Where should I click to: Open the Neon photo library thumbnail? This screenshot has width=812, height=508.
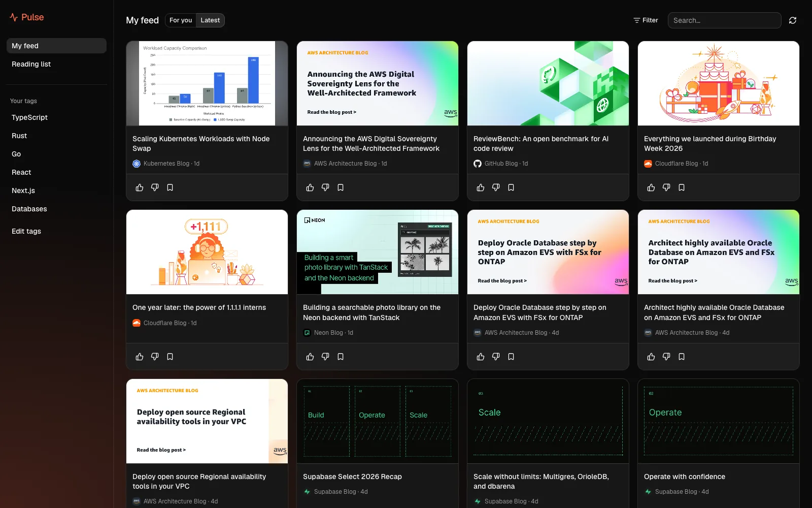click(378, 252)
